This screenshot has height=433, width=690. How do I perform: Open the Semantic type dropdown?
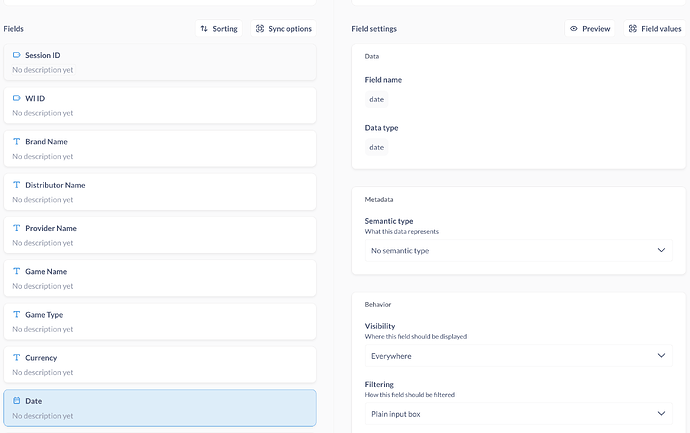point(518,251)
